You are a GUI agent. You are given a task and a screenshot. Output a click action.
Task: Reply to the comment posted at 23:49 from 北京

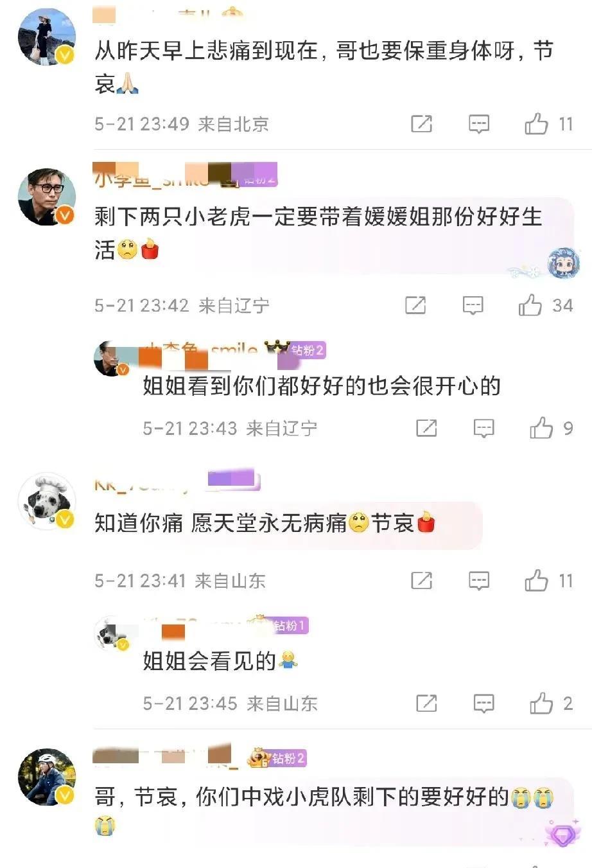click(479, 123)
